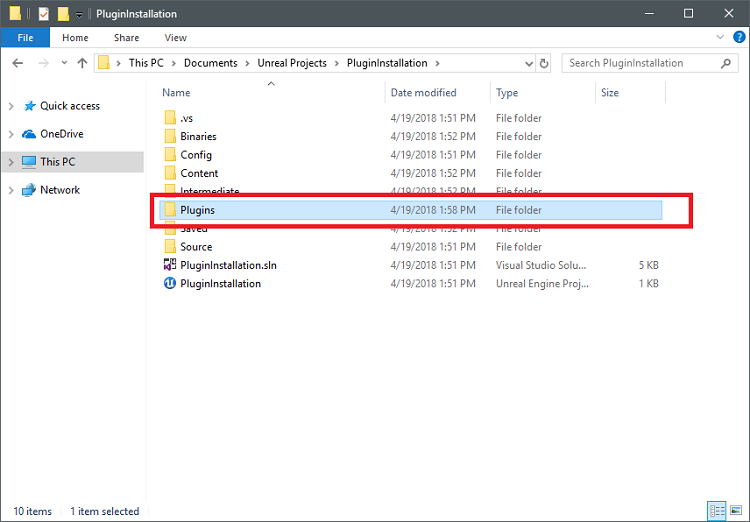The height and width of the screenshot is (522, 750).
Task: Select the Network item in sidebar
Action: [x=59, y=190]
